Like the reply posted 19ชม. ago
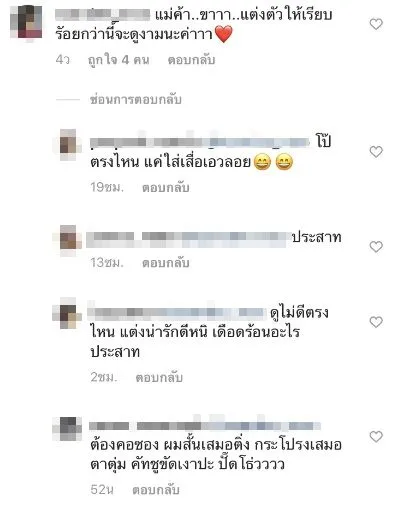405x516 pixels. click(376, 152)
